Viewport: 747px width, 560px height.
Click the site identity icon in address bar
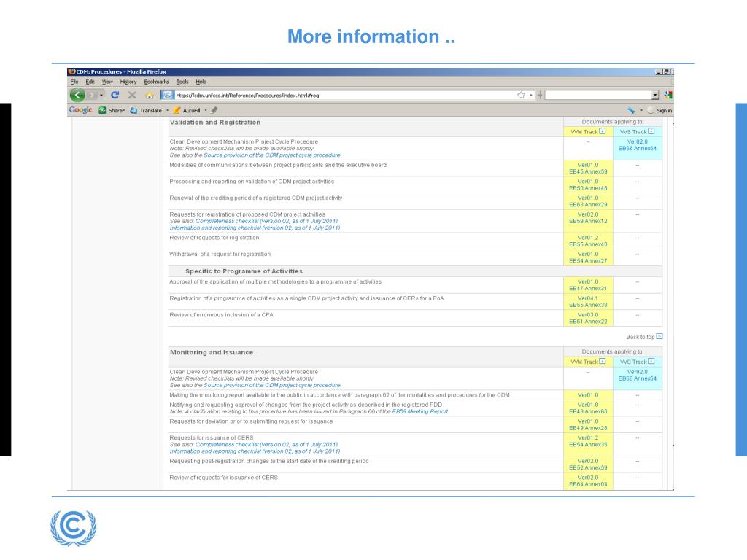(168, 96)
